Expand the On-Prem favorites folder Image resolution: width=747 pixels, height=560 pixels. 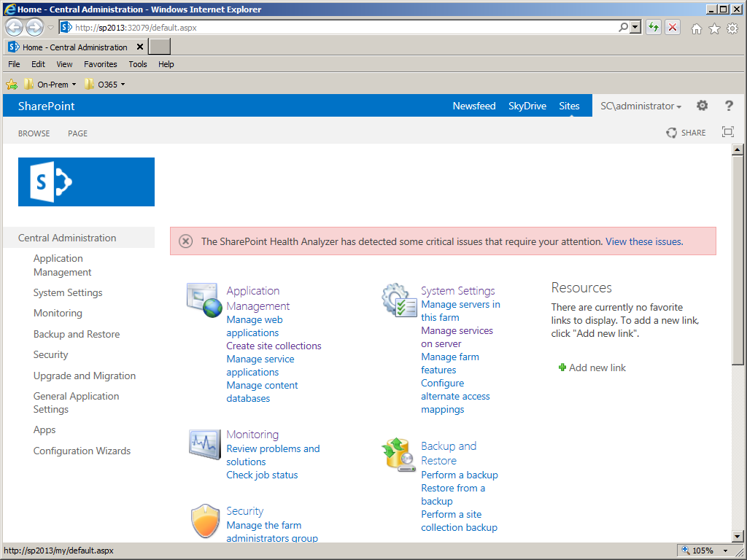(50, 85)
